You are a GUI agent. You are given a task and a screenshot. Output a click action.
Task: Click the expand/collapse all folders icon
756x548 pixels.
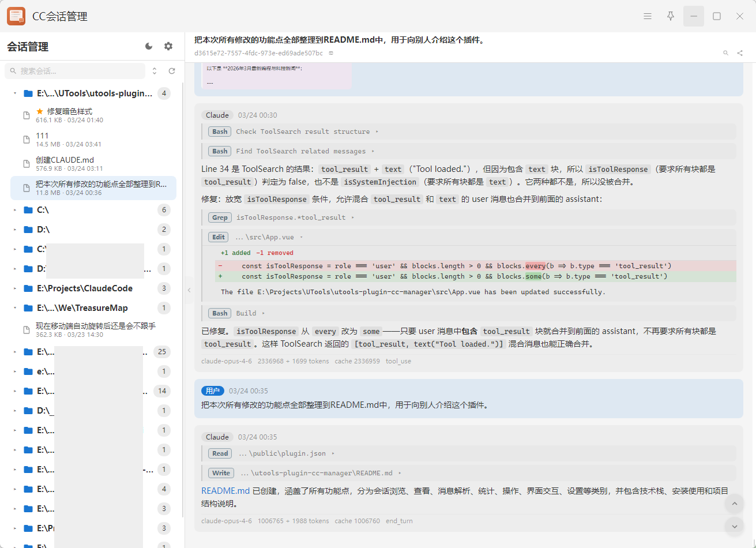click(x=155, y=71)
